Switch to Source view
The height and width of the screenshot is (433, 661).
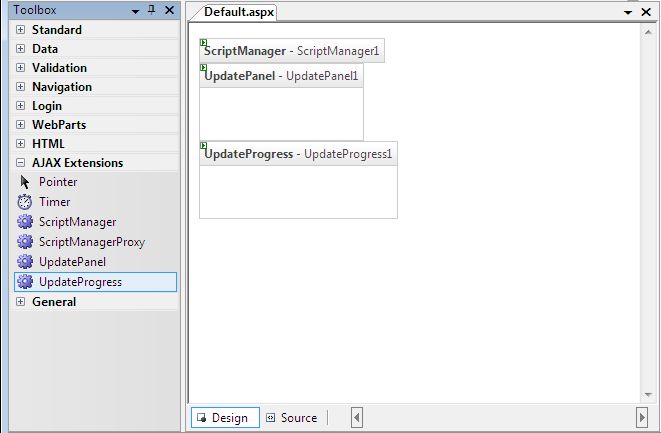pos(292,417)
